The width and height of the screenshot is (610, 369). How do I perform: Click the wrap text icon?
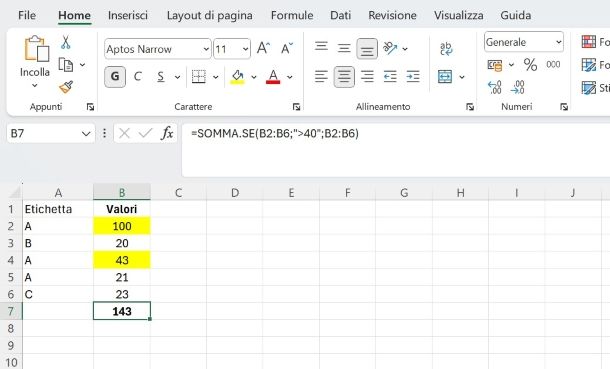(446, 49)
